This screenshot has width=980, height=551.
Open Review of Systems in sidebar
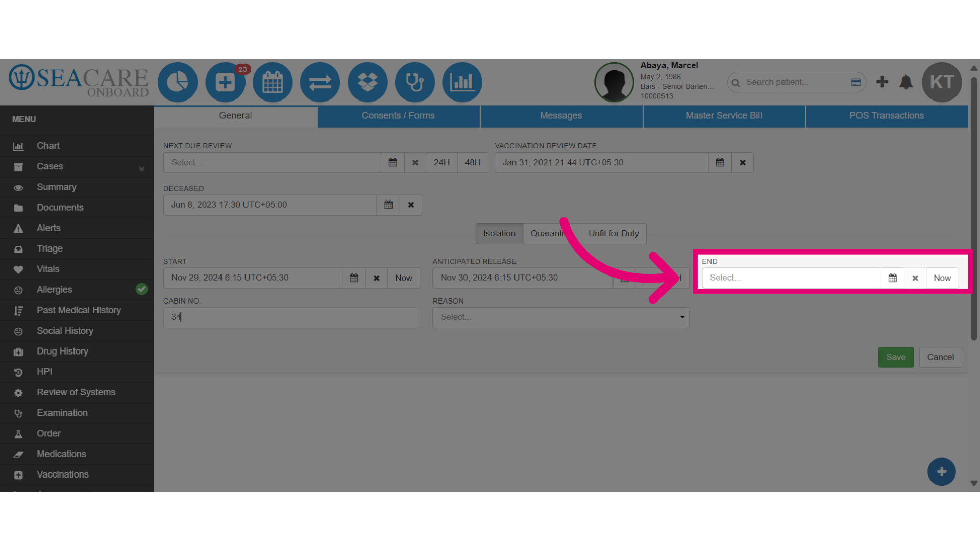pyautogui.click(x=77, y=392)
